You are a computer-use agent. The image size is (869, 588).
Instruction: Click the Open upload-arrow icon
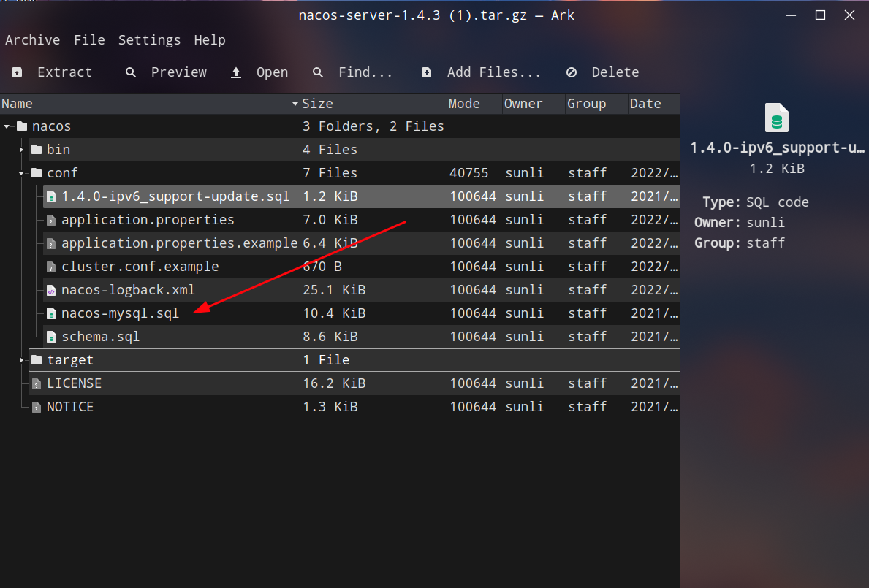tap(236, 72)
